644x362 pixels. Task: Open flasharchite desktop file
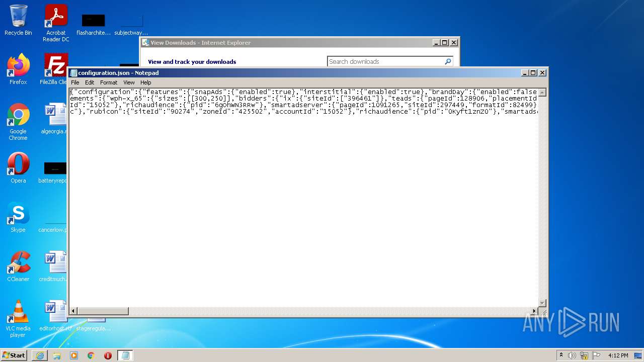tap(94, 25)
